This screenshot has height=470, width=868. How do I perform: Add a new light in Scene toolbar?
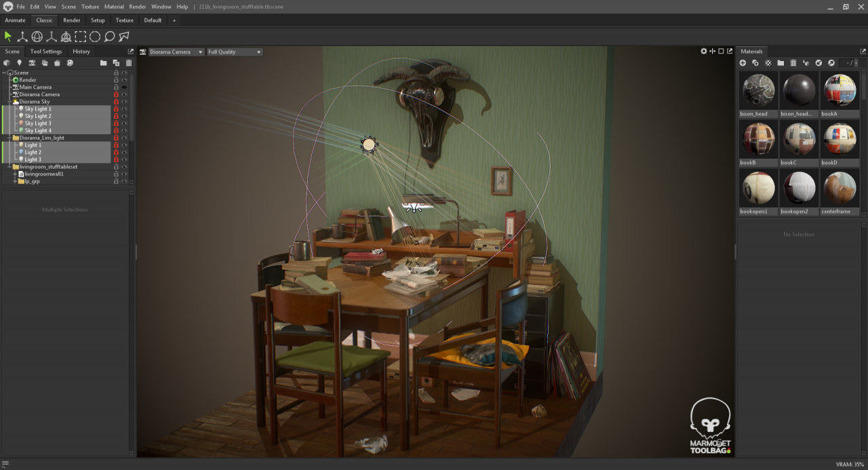click(19, 63)
